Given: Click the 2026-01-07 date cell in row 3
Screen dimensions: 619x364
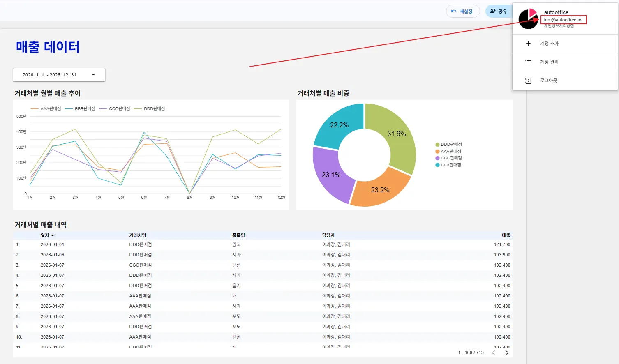Looking at the screenshot, I should (52, 265).
